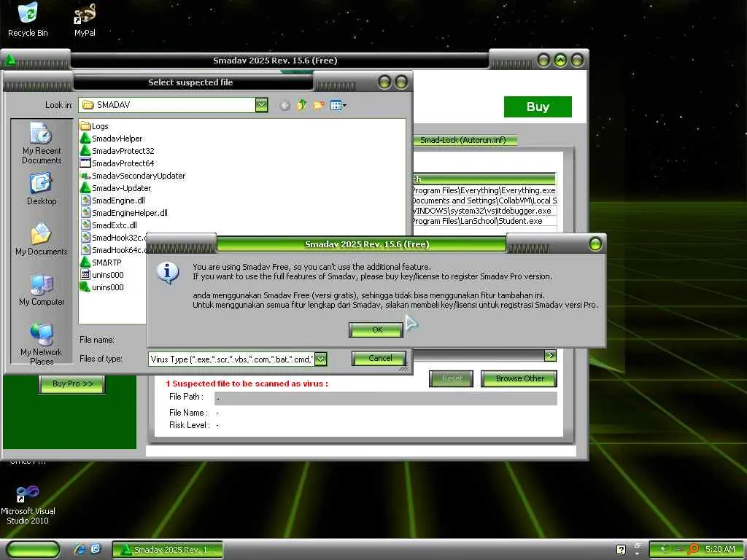Image resolution: width=747 pixels, height=560 pixels.
Task: Close the Smadav Free message dialog
Action: point(595,244)
